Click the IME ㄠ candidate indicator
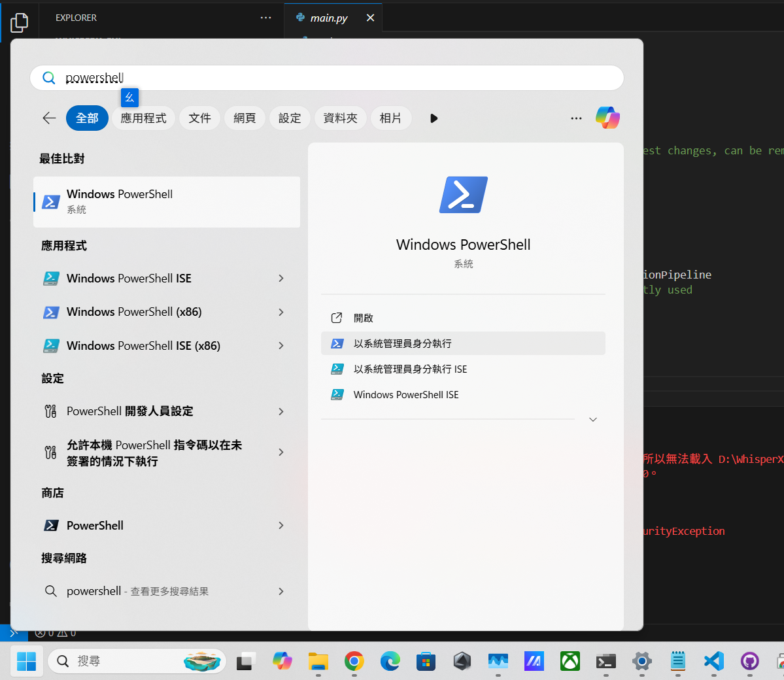 click(129, 97)
